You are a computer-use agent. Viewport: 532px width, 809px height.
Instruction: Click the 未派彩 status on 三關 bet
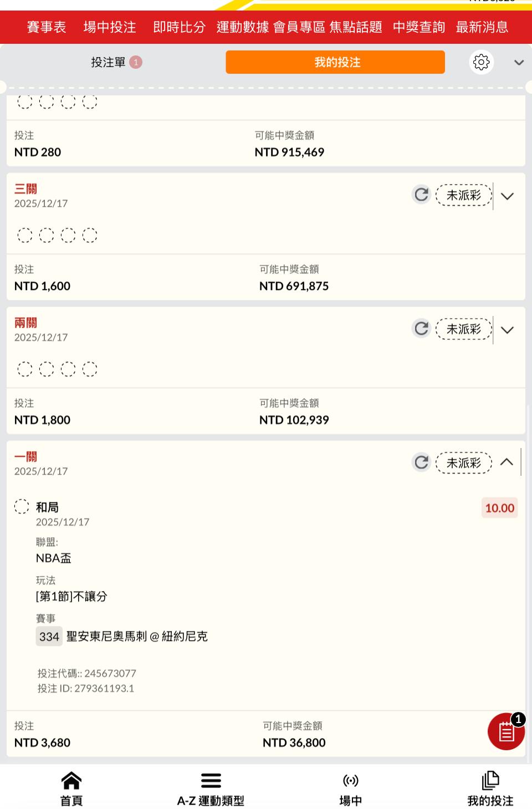464,195
